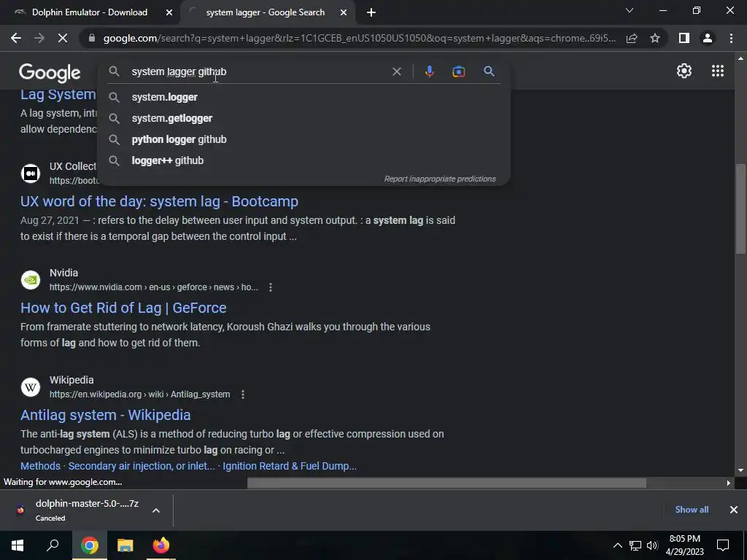Expand dolphin-master download options arrow

(x=156, y=510)
